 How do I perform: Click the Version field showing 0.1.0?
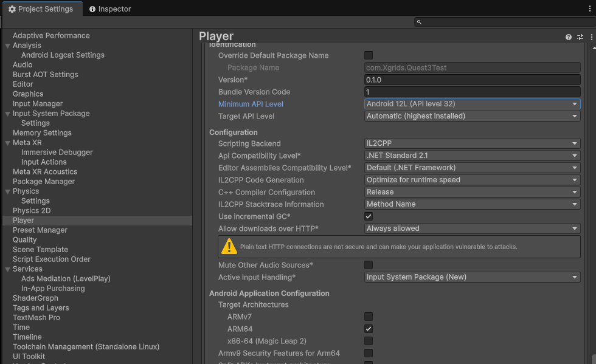[472, 80]
